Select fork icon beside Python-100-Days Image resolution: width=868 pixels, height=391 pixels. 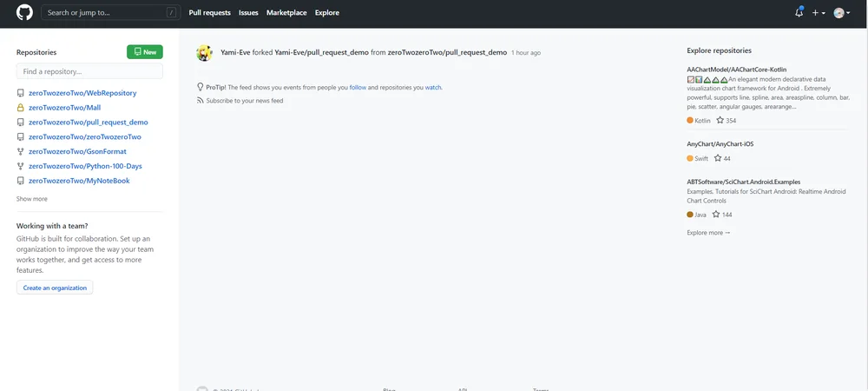(21, 166)
